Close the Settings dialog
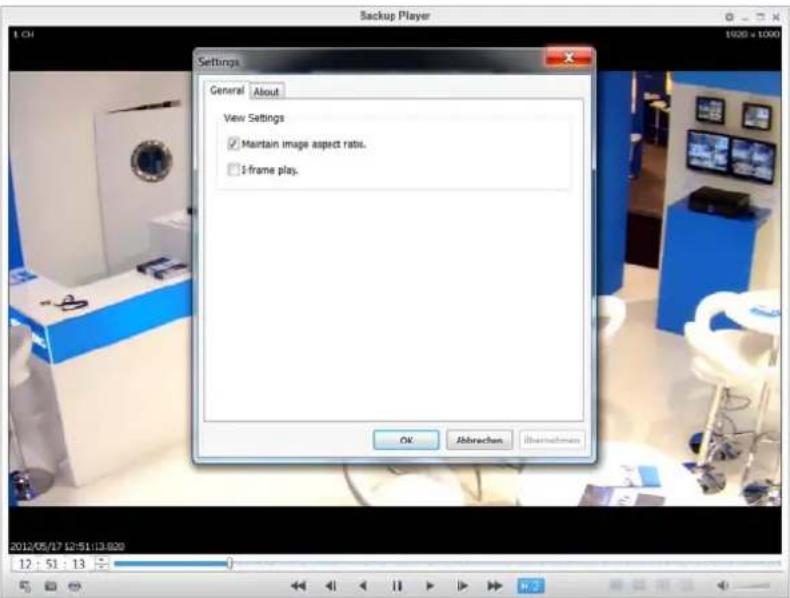The height and width of the screenshot is (598, 790). [568, 57]
